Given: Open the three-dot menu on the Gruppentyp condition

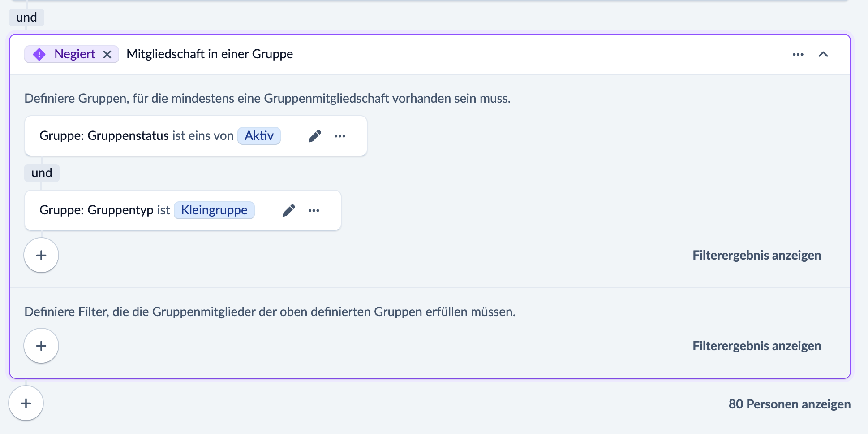Looking at the screenshot, I should (314, 210).
